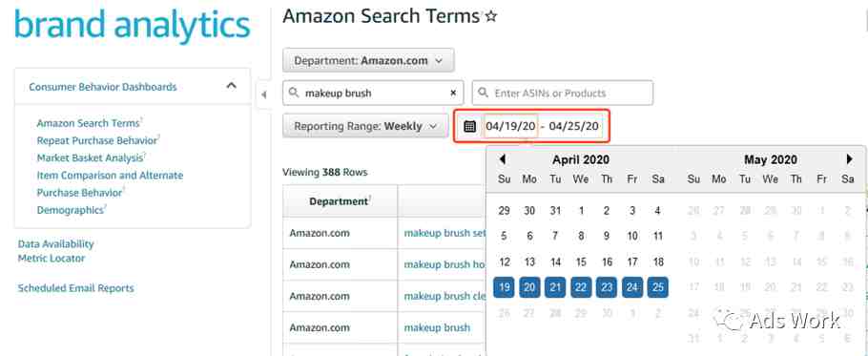The width and height of the screenshot is (868, 356).
Task: Open Market Basket Analysis dashboard
Action: coord(91,157)
